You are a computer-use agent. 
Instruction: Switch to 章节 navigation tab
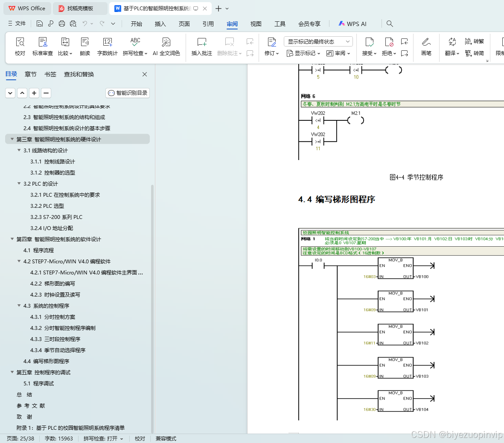pos(31,74)
